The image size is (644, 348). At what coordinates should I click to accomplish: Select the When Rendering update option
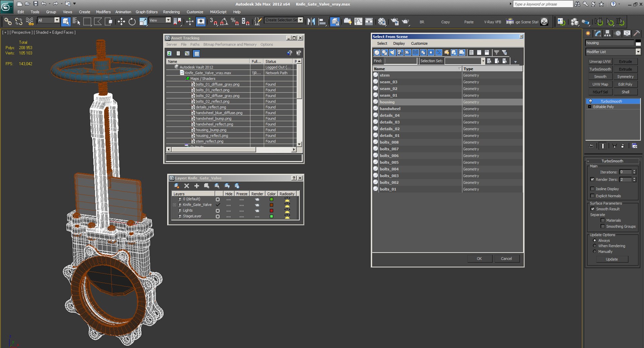(x=595, y=246)
